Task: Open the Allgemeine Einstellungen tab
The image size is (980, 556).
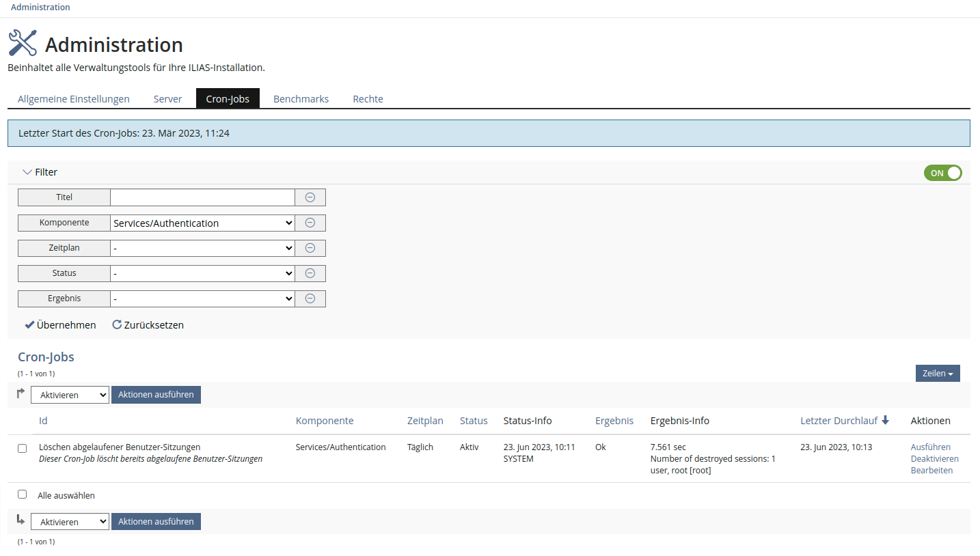Action: tap(74, 99)
